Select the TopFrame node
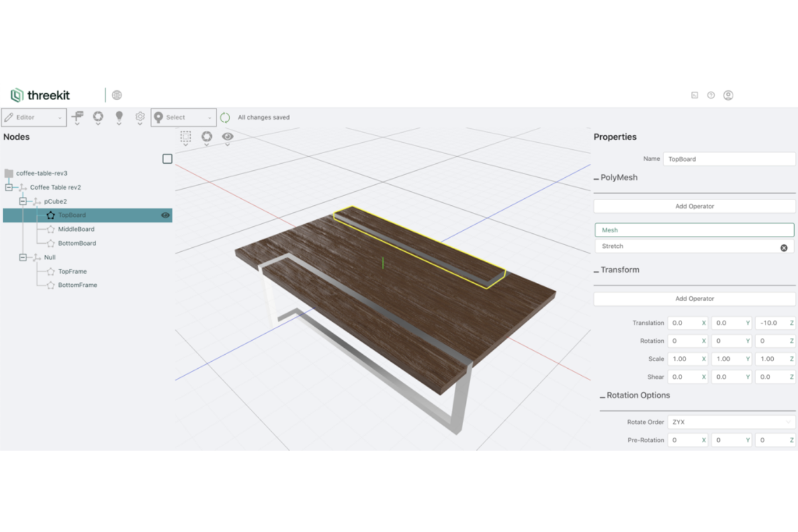The width and height of the screenshot is (798, 532). tap(72, 272)
